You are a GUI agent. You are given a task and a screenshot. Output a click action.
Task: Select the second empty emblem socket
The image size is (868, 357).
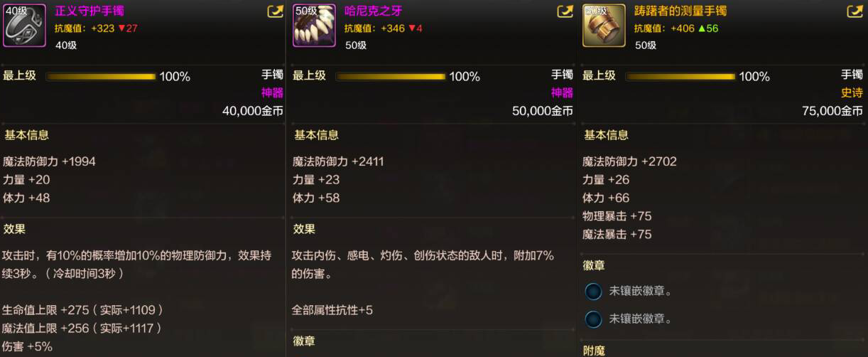pos(593,319)
